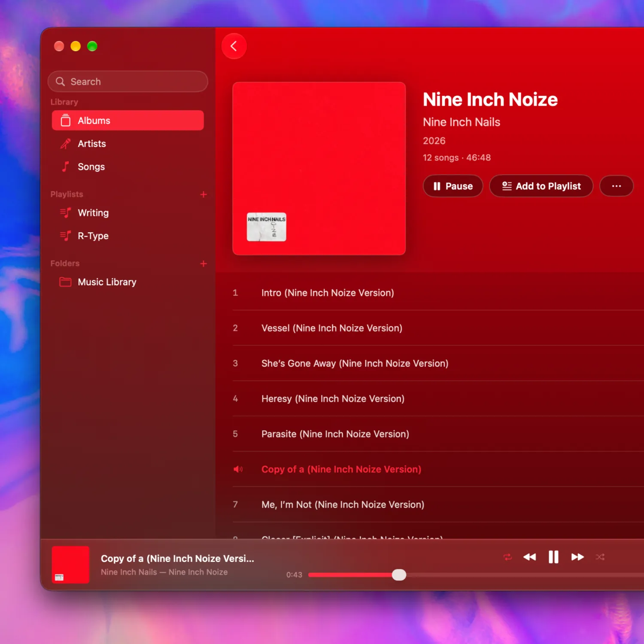Click the Songs music note icon

click(66, 167)
